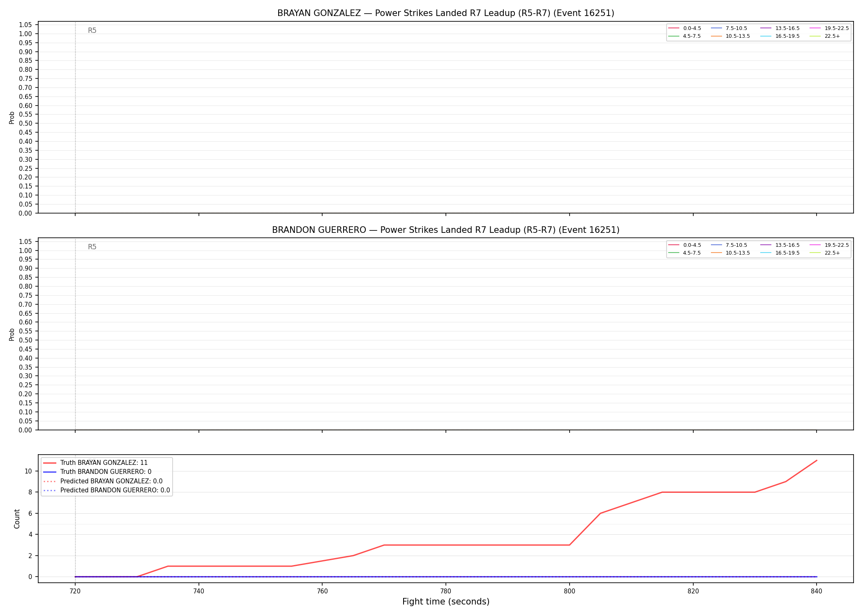Click the red truth line's endpoint at 840 seconds
This screenshot has width=863, height=616.
point(817,460)
